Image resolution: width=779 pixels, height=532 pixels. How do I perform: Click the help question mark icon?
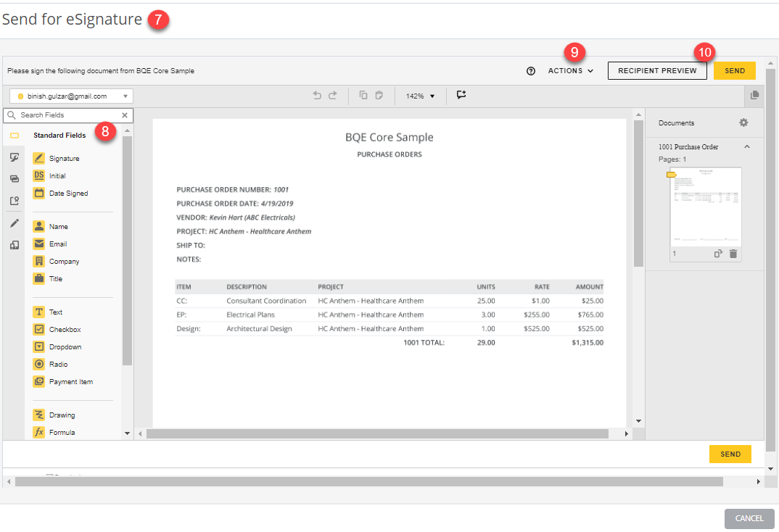(x=531, y=71)
